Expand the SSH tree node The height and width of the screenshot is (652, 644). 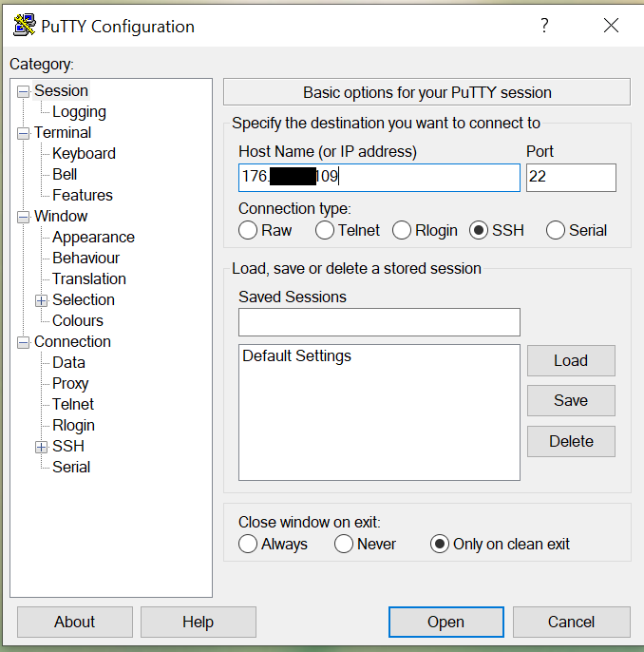pyautogui.click(x=41, y=447)
